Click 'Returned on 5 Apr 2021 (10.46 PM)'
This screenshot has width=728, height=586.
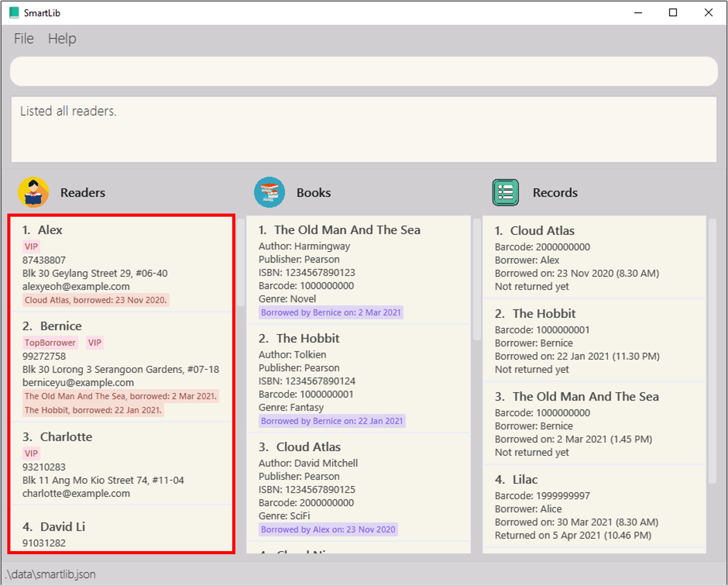[x=573, y=535]
